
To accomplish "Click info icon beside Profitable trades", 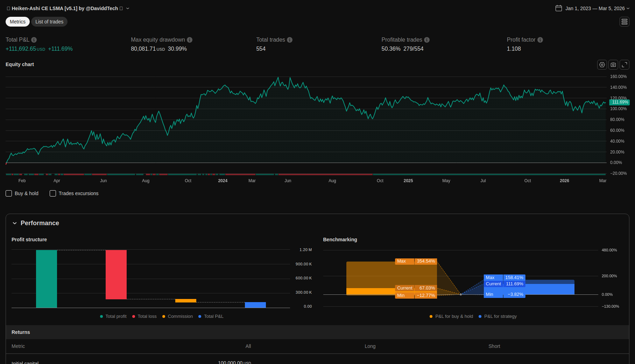I will [x=427, y=40].
